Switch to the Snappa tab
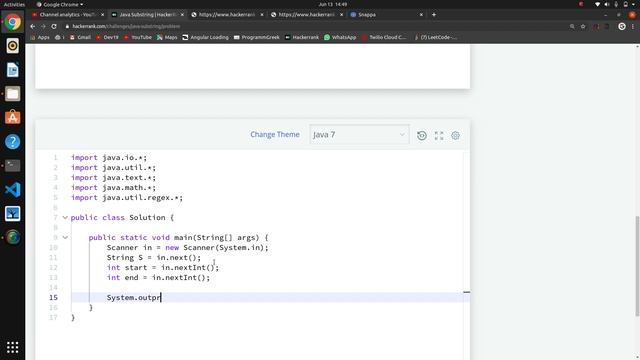This screenshot has height=360, width=640. [x=386, y=15]
